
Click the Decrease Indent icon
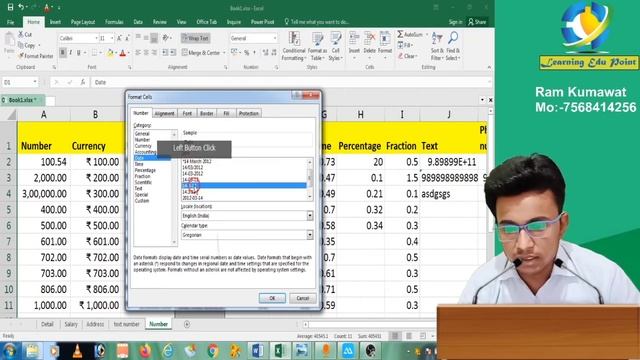point(165,53)
